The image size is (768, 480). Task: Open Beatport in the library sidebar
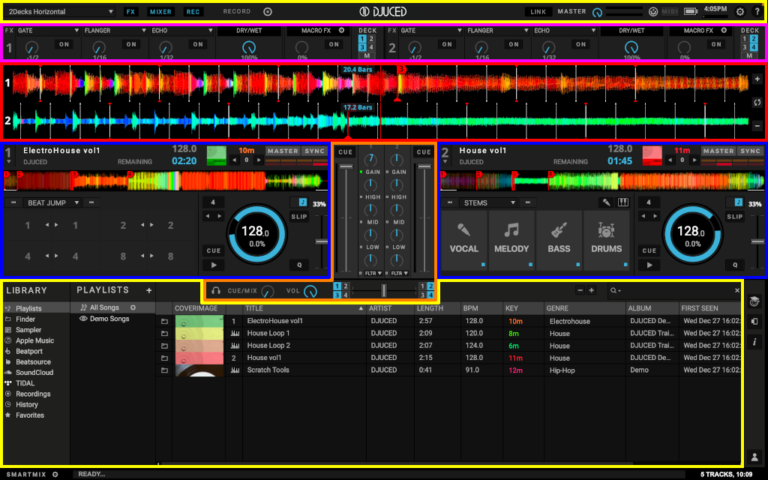click(30, 351)
